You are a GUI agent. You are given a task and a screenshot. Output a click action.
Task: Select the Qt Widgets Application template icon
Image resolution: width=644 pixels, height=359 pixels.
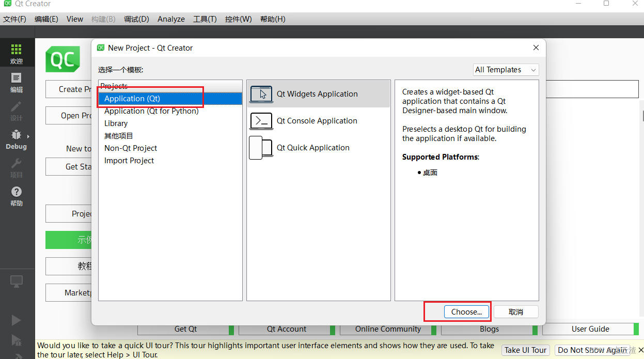tap(261, 94)
